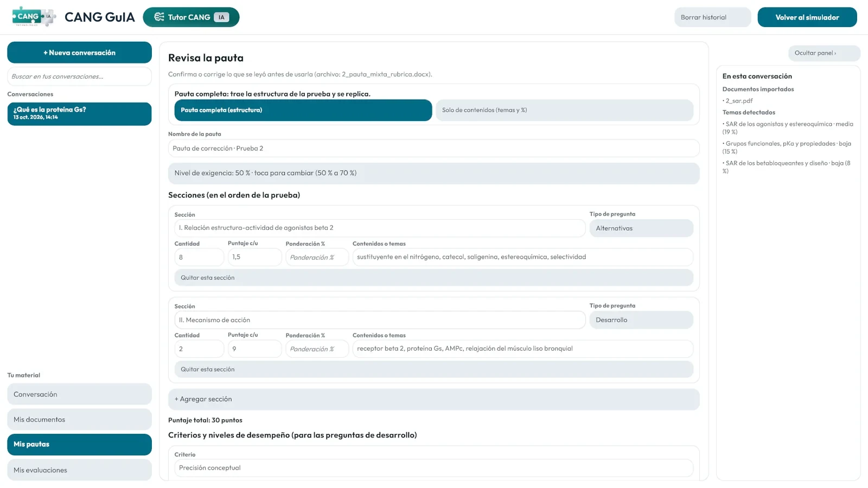Viewport: 868px width, 488px height.
Task: Select Solo de contenidos (temas y %) option
Action: click(x=564, y=110)
